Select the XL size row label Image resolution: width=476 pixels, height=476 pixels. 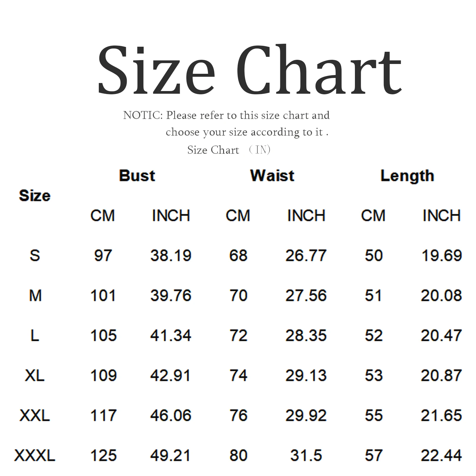click(x=35, y=375)
